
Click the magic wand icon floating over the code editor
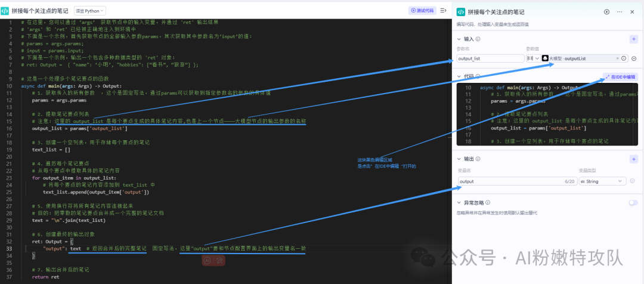[x=219, y=260]
